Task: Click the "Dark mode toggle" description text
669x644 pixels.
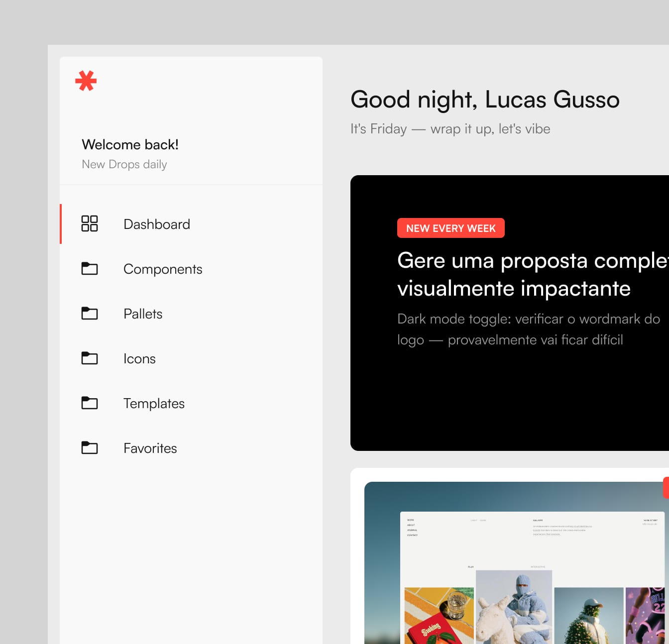Action: (529, 329)
